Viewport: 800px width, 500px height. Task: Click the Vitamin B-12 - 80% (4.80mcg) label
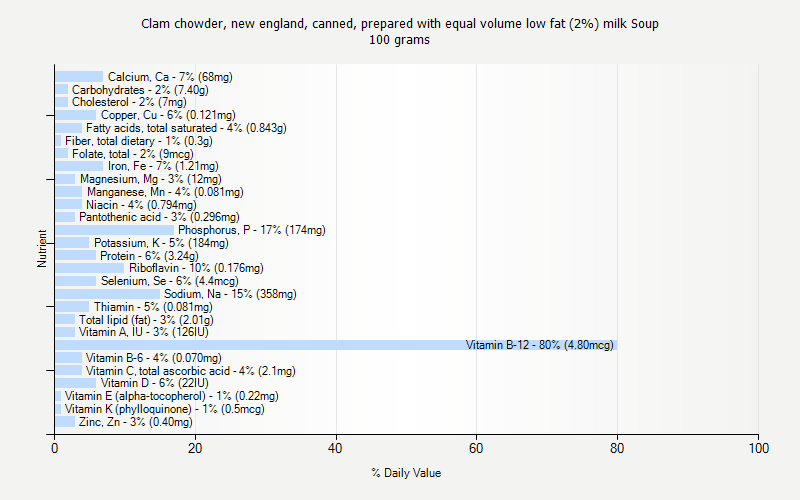[539, 345]
